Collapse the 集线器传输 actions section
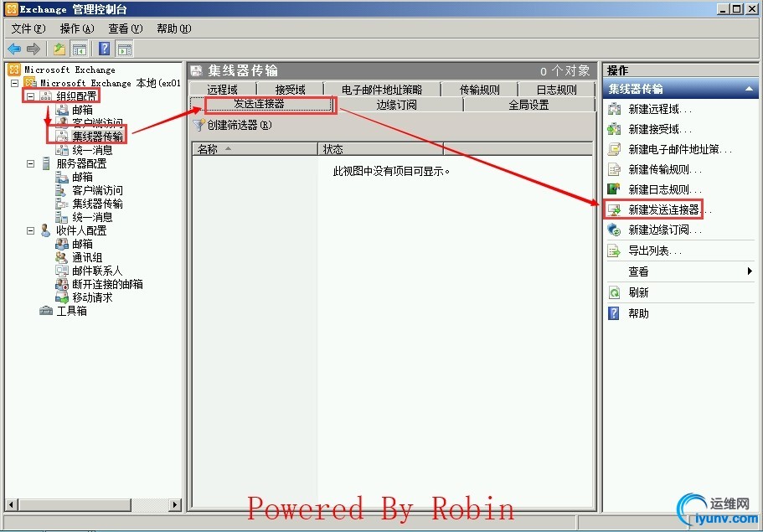 click(x=749, y=89)
